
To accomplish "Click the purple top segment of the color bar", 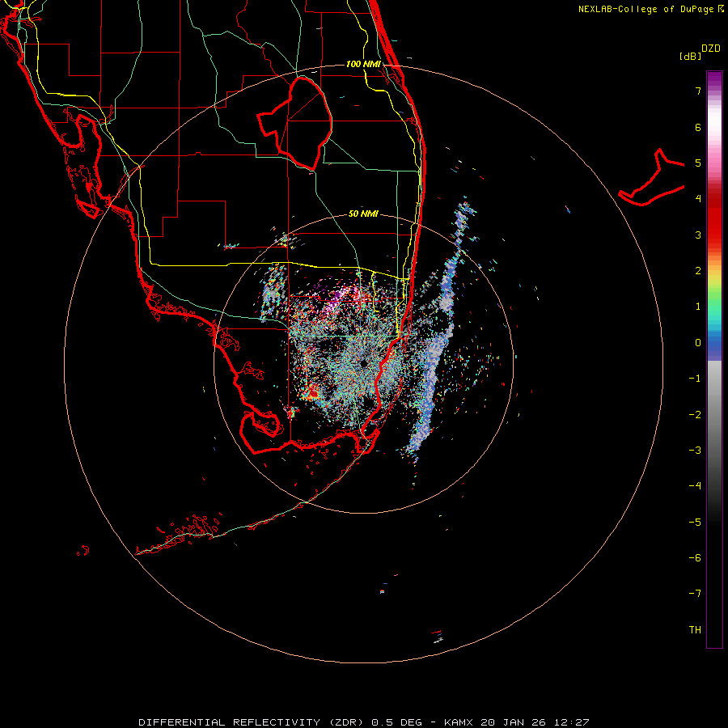I will click(714, 80).
